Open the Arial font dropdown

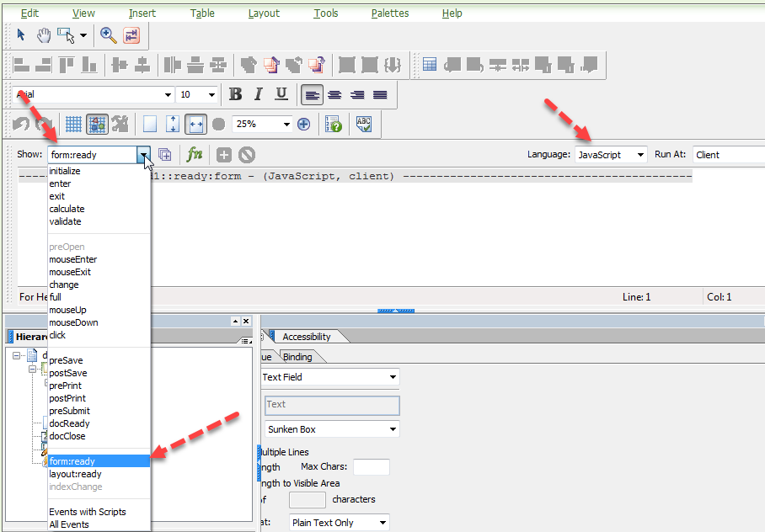168,94
